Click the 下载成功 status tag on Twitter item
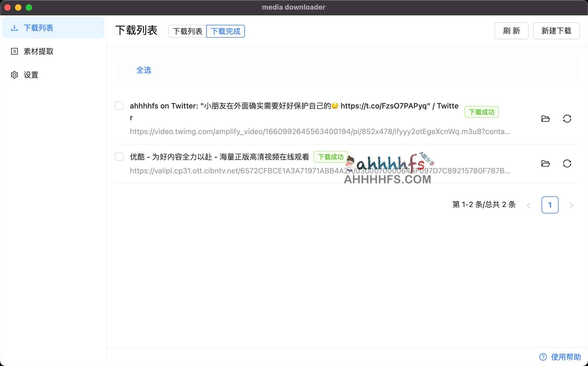The image size is (588, 366). click(481, 112)
